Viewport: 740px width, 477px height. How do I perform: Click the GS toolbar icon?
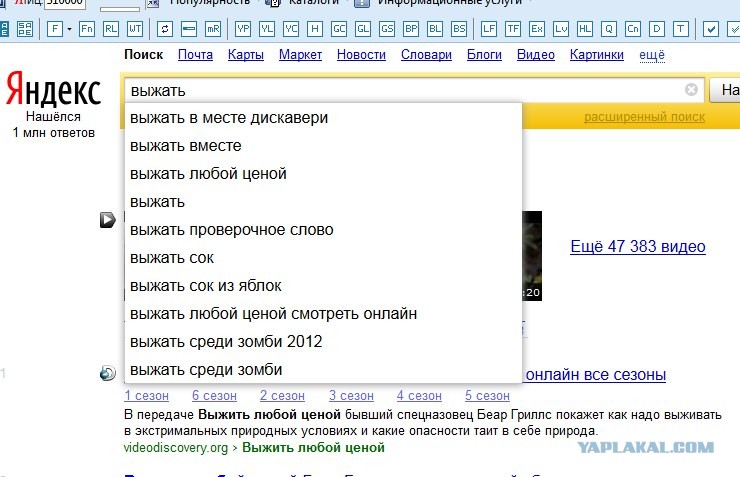click(x=387, y=29)
